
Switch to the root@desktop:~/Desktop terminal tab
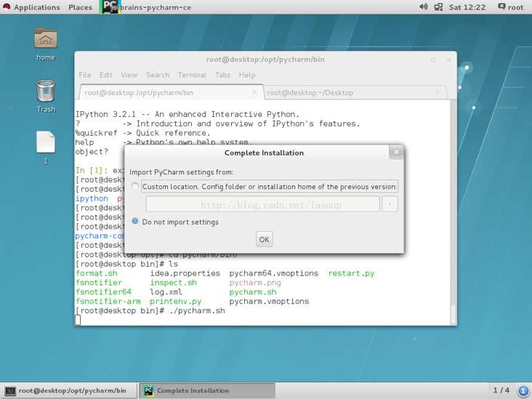tap(355, 92)
